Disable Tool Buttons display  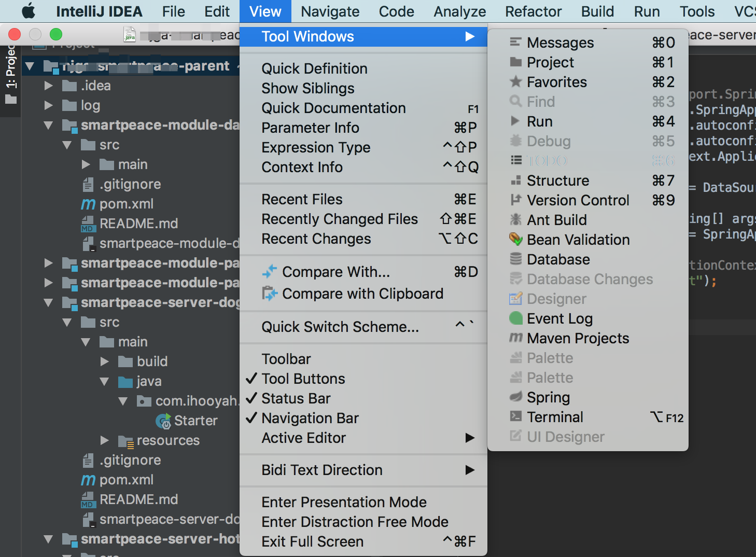tap(303, 379)
